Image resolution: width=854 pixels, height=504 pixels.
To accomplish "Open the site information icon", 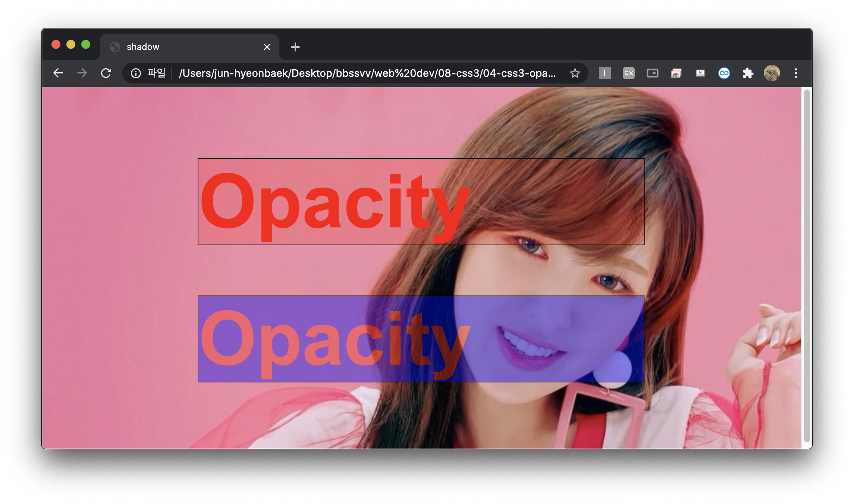I will point(136,73).
